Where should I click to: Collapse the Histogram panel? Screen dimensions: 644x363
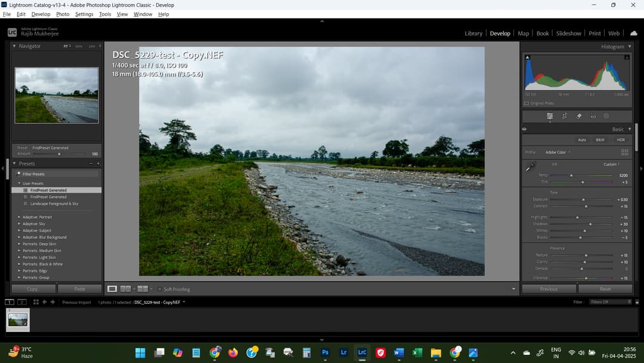pyautogui.click(x=630, y=47)
